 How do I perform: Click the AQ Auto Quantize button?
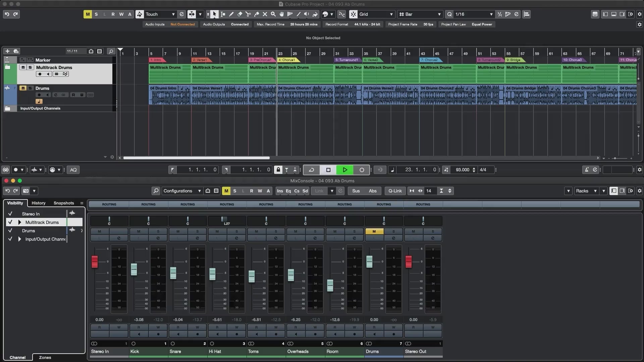(x=73, y=170)
